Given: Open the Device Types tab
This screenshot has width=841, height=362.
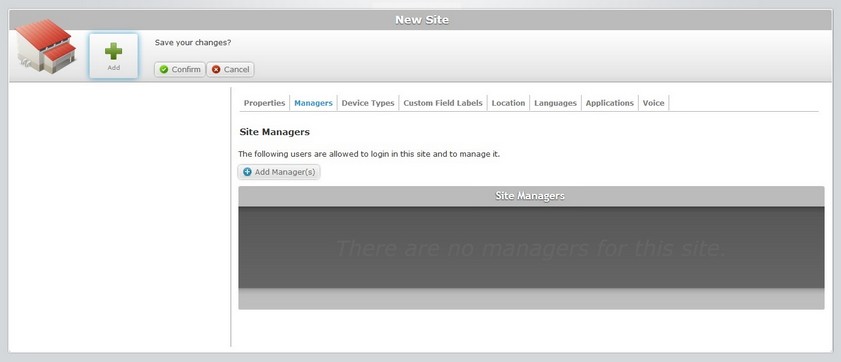Looking at the screenshot, I should tap(368, 103).
